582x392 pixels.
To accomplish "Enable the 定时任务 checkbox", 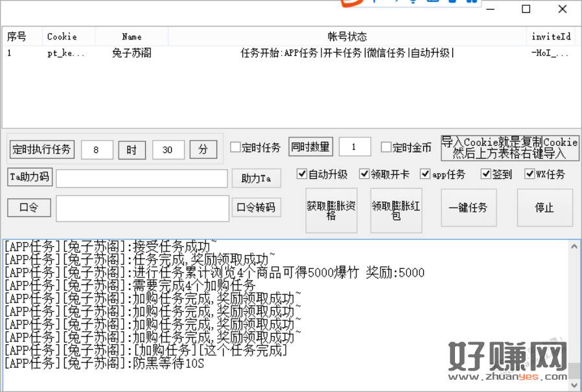I will tap(236, 148).
